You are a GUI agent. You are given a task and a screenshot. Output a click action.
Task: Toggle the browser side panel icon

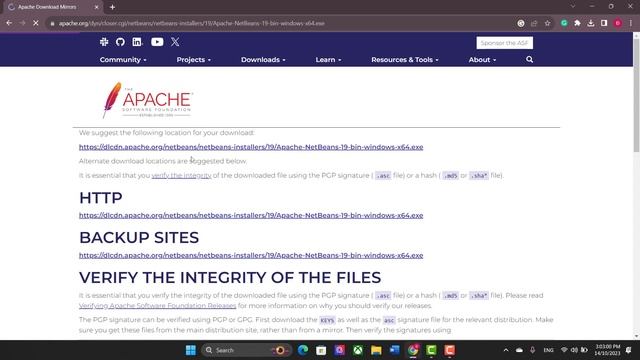pyautogui.click(x=604, y=23)
